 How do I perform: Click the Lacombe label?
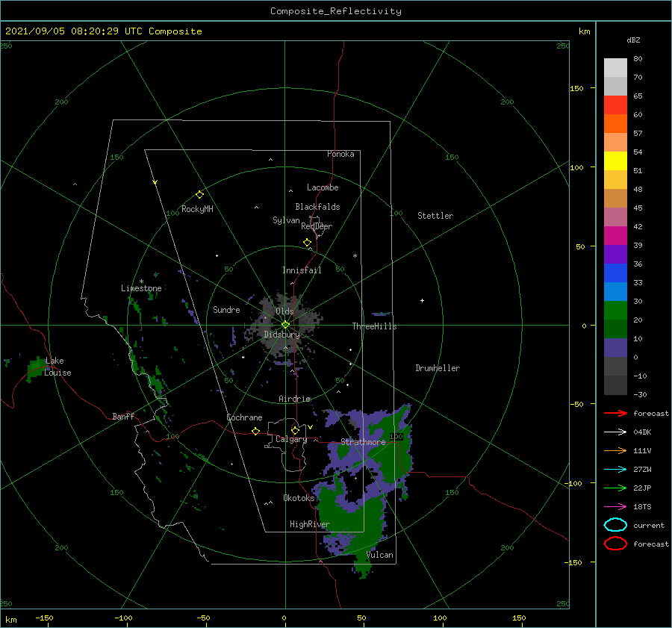323,187
